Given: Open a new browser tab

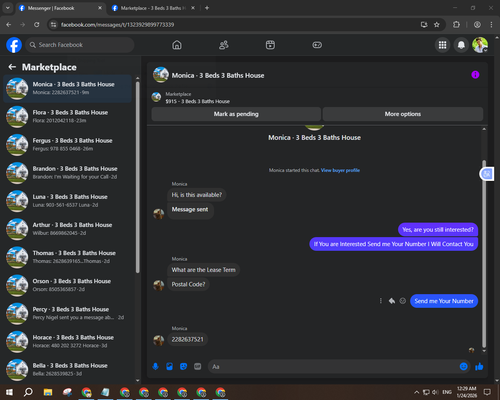Looking at the screenshot, I should coord(207,8).
